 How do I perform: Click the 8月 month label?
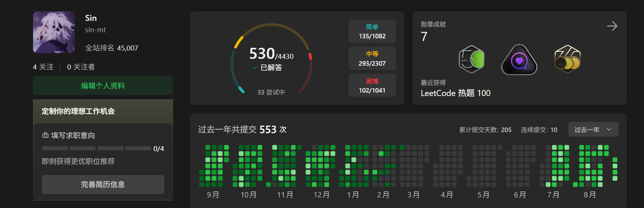(x=590, y=195)
